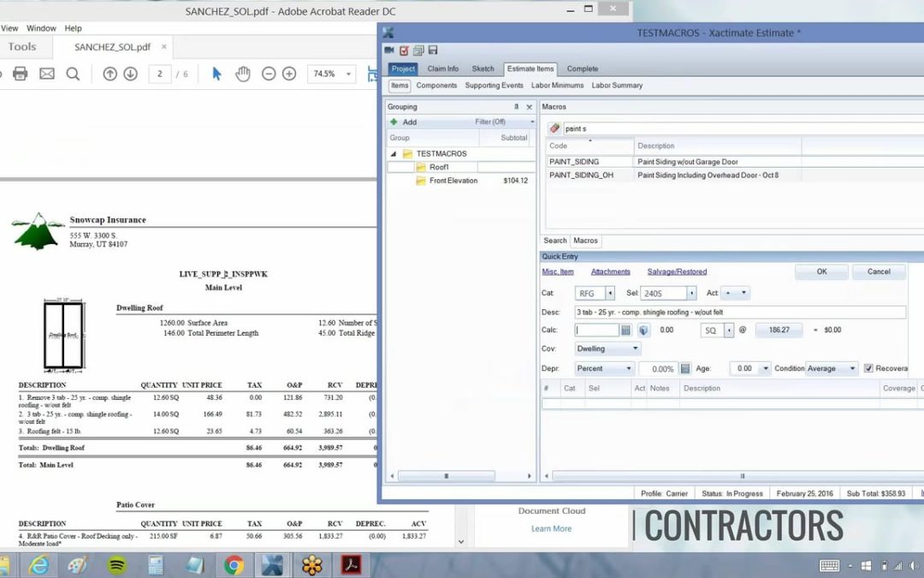Switch to the Complete tab
Viewport: 924px width, 578px height.
pyautogui.click(x=583, y=69)
